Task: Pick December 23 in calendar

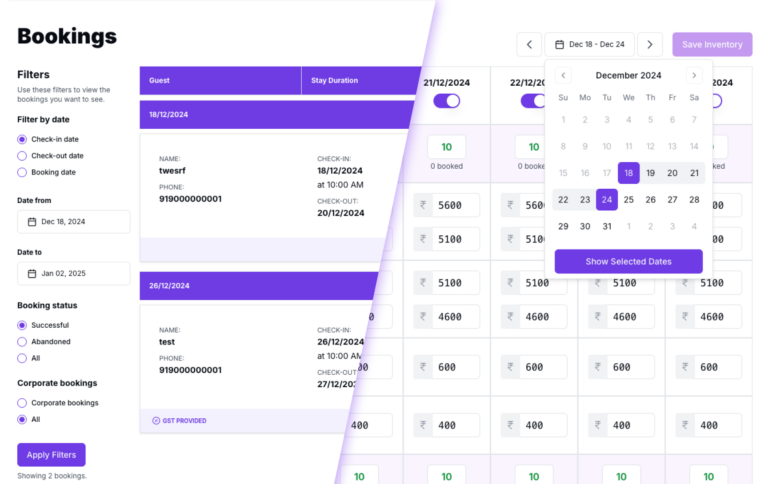Action: 585,200
